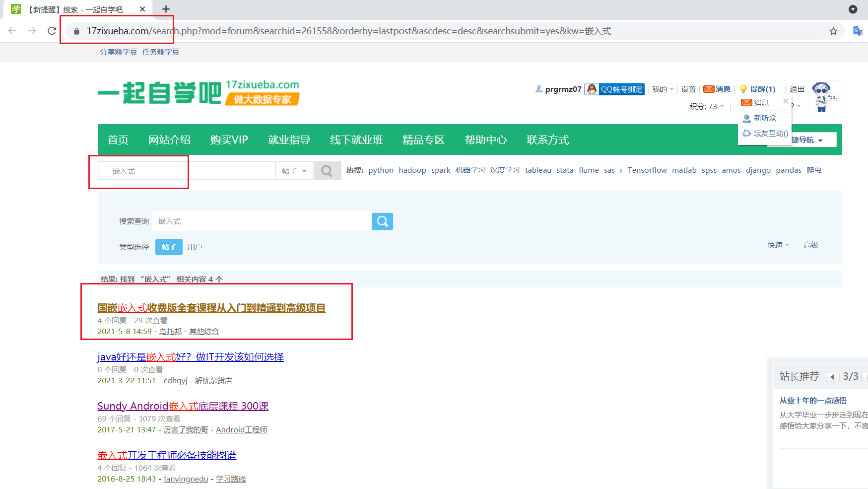
Task: Click the 退出 logout link
Action: (x=797, y=89)
